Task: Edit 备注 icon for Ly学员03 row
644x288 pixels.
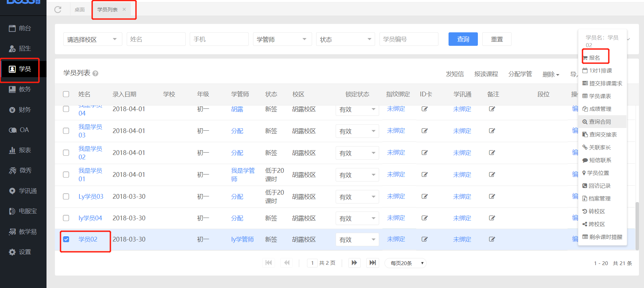Action: 492,196
